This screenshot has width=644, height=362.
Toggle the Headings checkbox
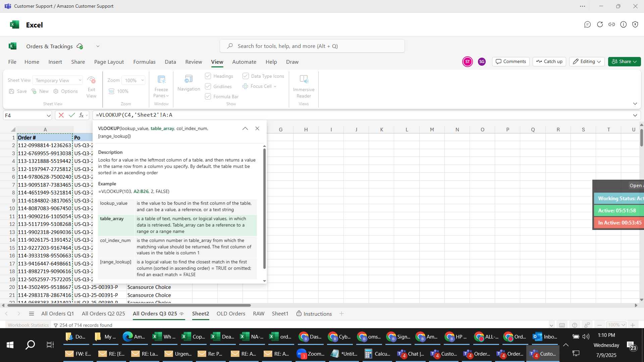[x=208, y=76]
